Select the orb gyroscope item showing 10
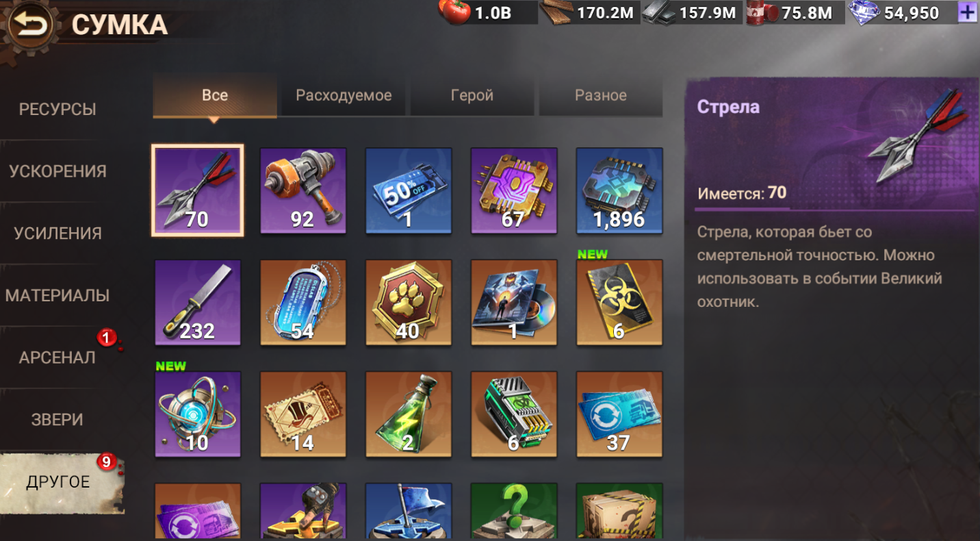 198,414
